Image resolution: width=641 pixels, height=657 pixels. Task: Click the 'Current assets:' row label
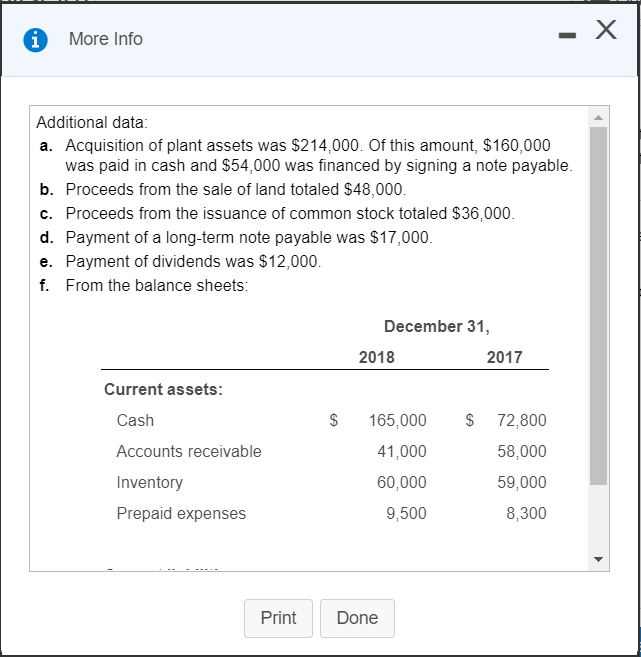pyautogui.click(x=163, y=389)
